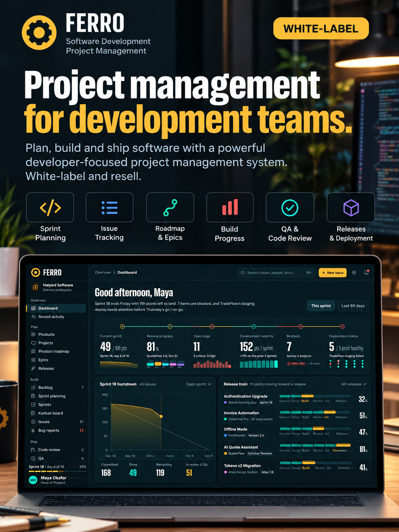This screenshot has height=532, width=399.
Task: Click the New issue button
Action: point(332,273)
